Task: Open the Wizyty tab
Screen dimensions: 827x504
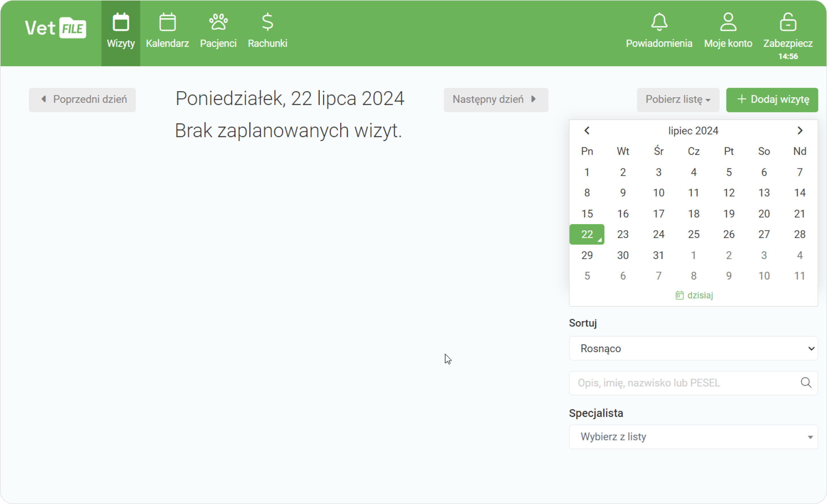Action: pos(121,33)
